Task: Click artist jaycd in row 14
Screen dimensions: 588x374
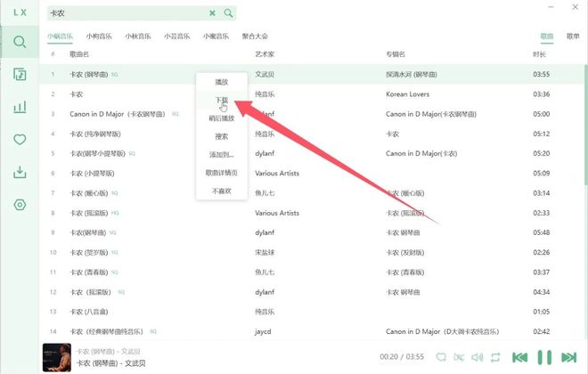Action: tap(263, 331)
